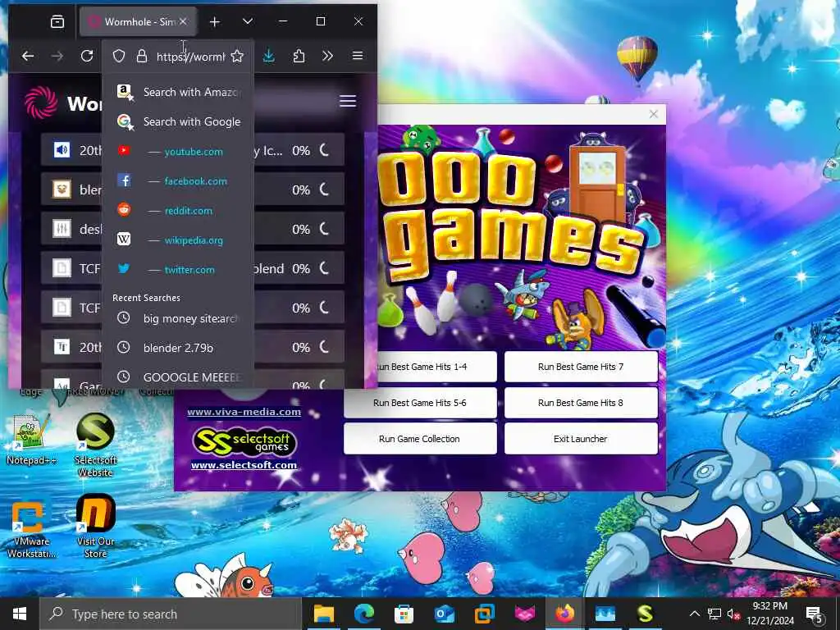Select reddit.com suggestion
Screen dimensions: 840x630
(178, 211)
